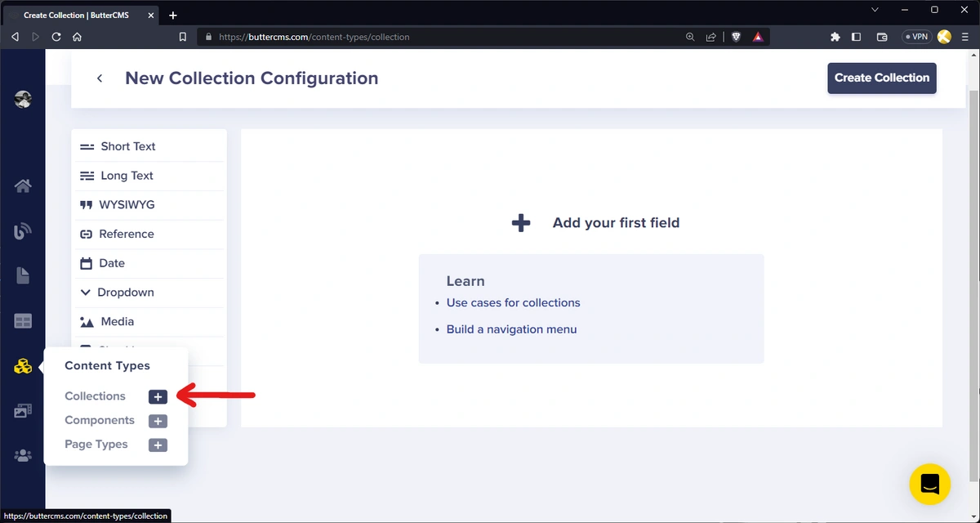The image size is (980, 523).
Task: Add a Media field
Action: [149, 322]
